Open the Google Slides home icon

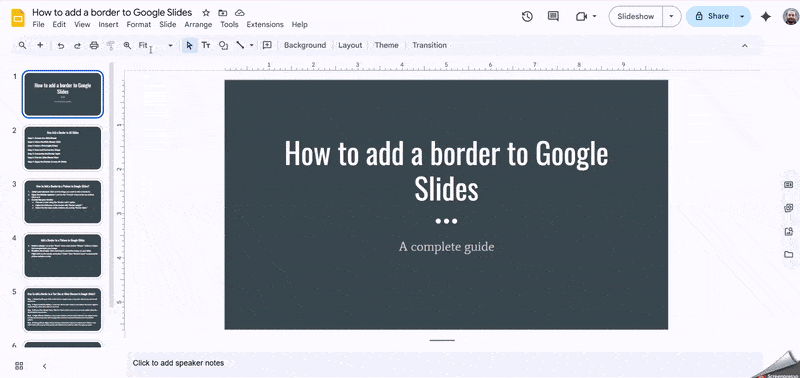tap(18, 18)
